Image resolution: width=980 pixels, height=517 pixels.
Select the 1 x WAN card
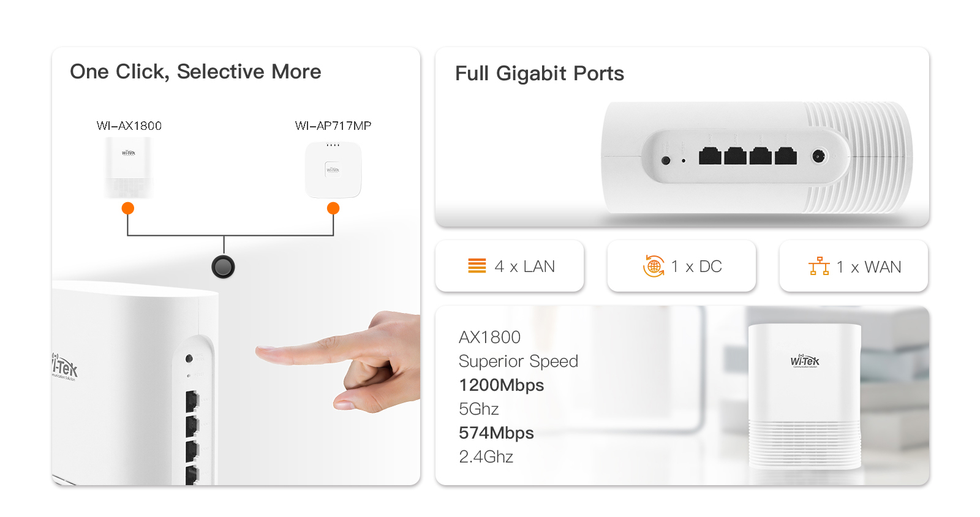click(x=854, y=266)
